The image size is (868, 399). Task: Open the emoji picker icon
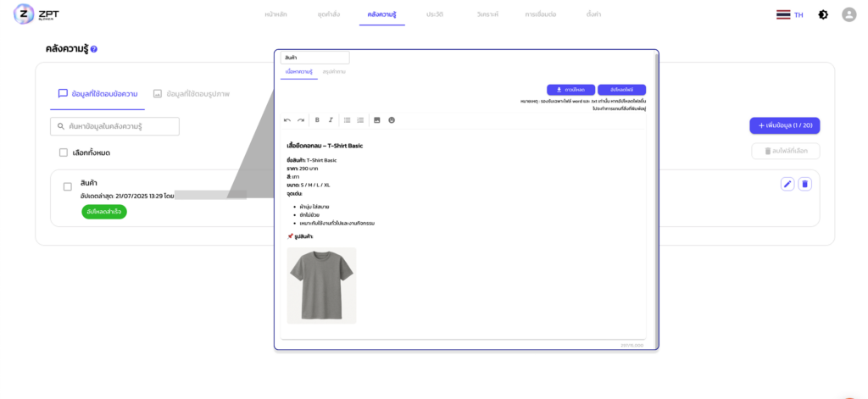coord(392,120)
